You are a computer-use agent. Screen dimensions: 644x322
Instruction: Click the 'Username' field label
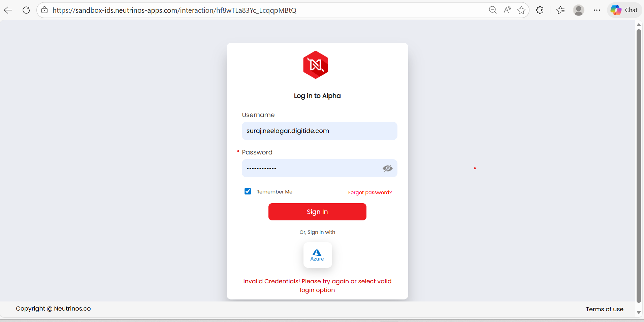pyautogui.click(x=258, y=115)
